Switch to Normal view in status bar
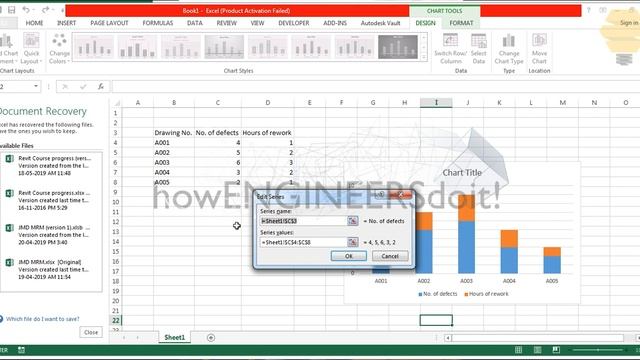 pos(518,350)
